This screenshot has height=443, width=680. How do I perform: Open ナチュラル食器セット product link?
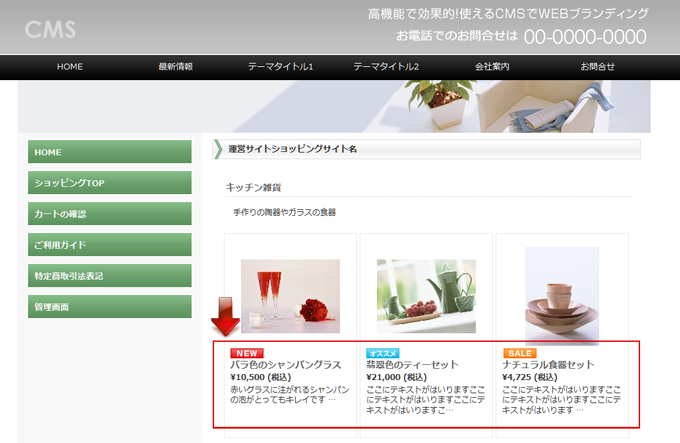[548, 365]
